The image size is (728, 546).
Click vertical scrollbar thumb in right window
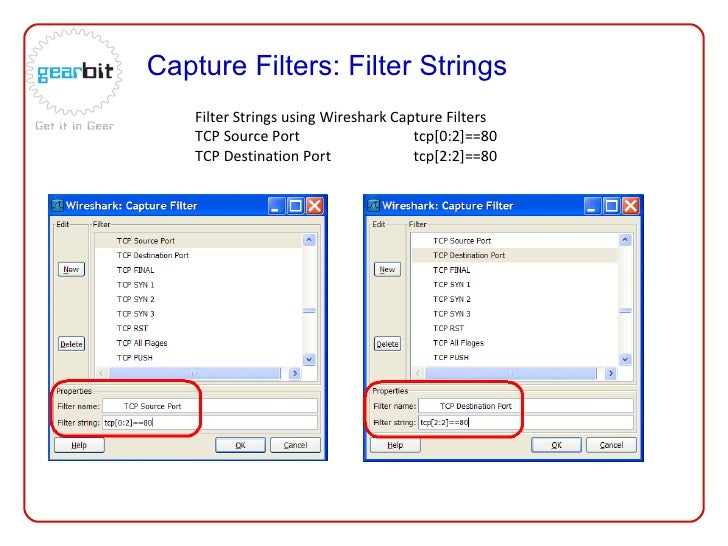point(625,311)
